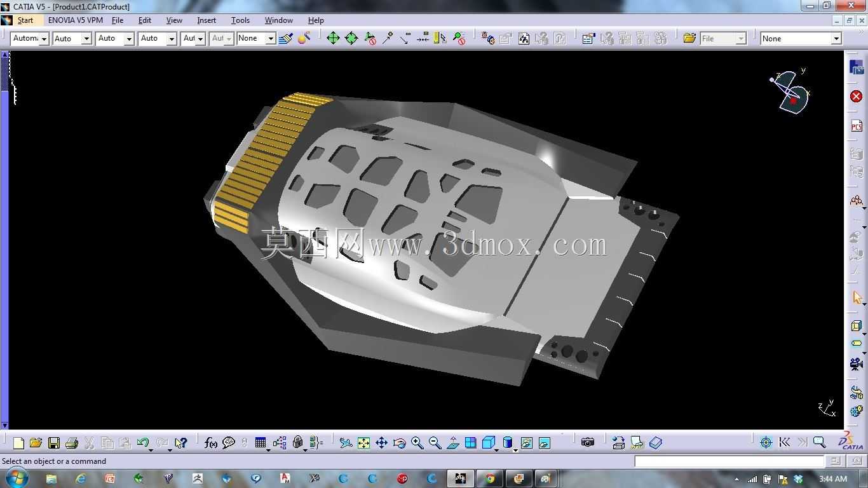Open the Design Table grid icon
Image resolution: width=868 pixels, height=488 pixels.
[x=260, y=443]
